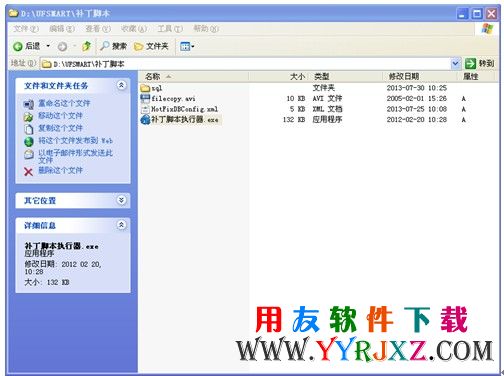Open the Back button history dropdown
Screen dimensions: 504x376
coord(48,46)
